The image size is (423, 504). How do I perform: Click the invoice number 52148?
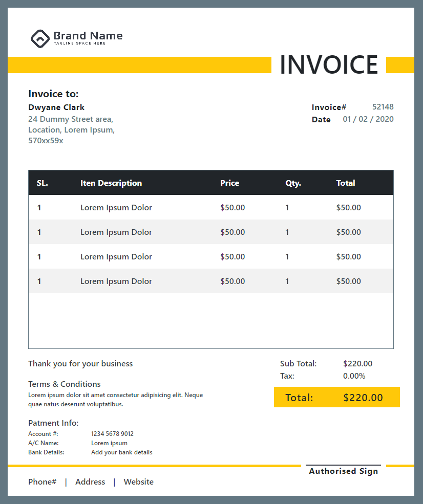[383, 107]
